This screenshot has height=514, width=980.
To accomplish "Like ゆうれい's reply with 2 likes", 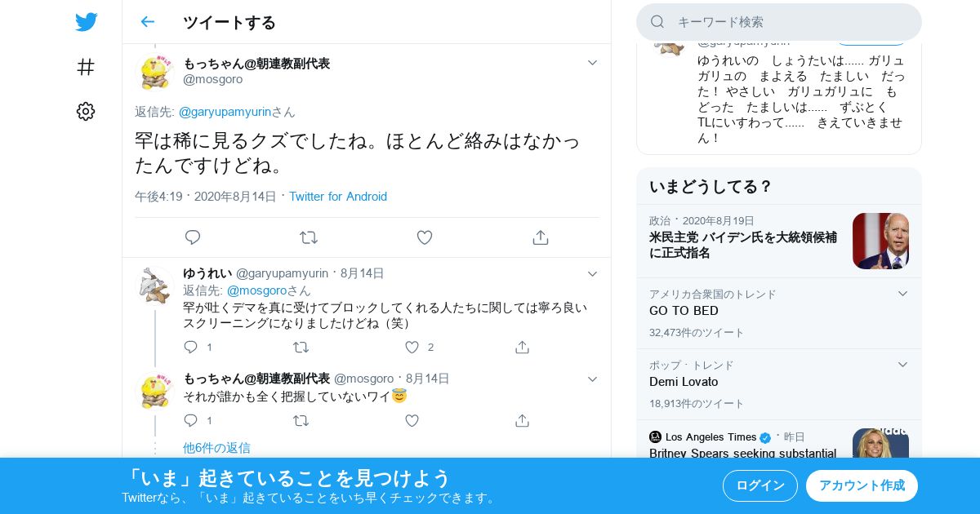I will (412, 347).
